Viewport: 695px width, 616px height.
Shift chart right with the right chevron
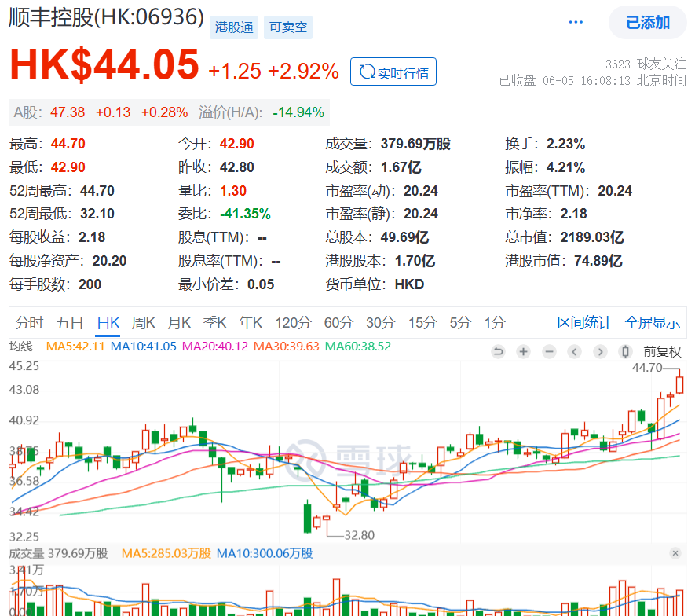coord(600,352)
